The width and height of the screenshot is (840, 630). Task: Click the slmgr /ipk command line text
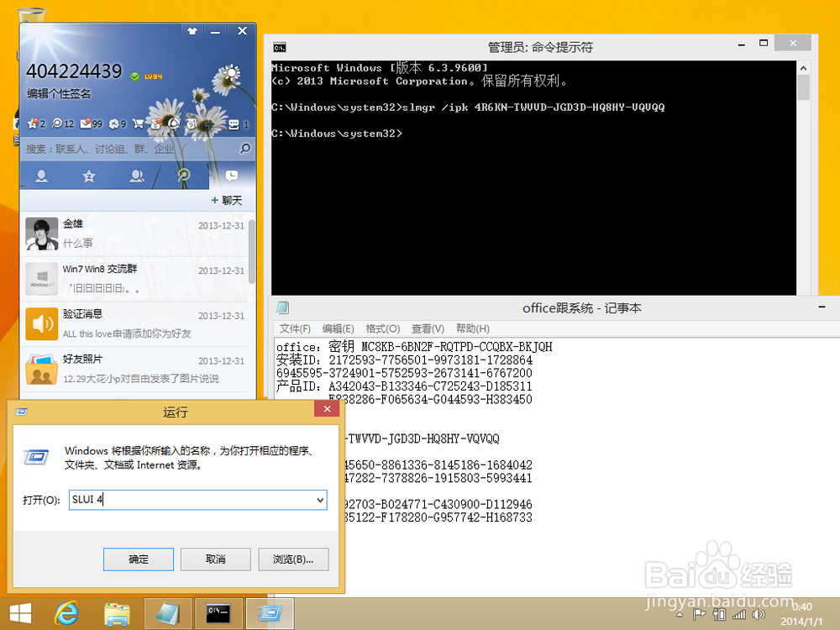(x=533, y=108)
